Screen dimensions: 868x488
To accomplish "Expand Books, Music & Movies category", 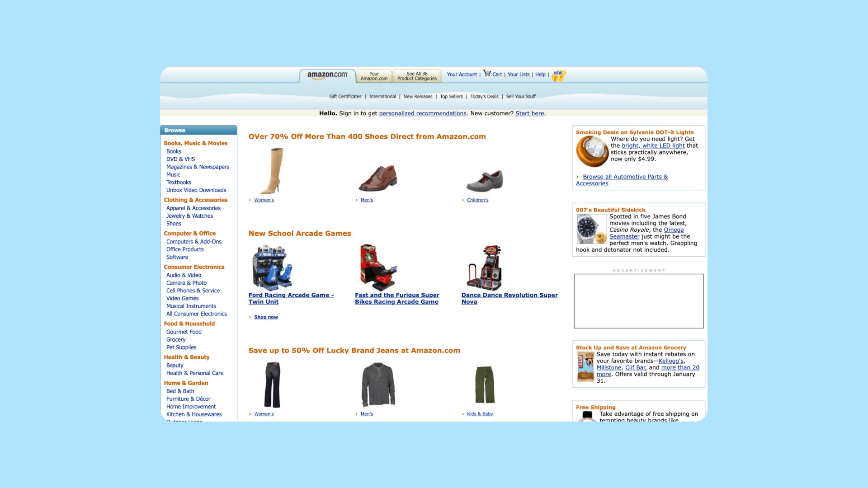I will 196,143.
